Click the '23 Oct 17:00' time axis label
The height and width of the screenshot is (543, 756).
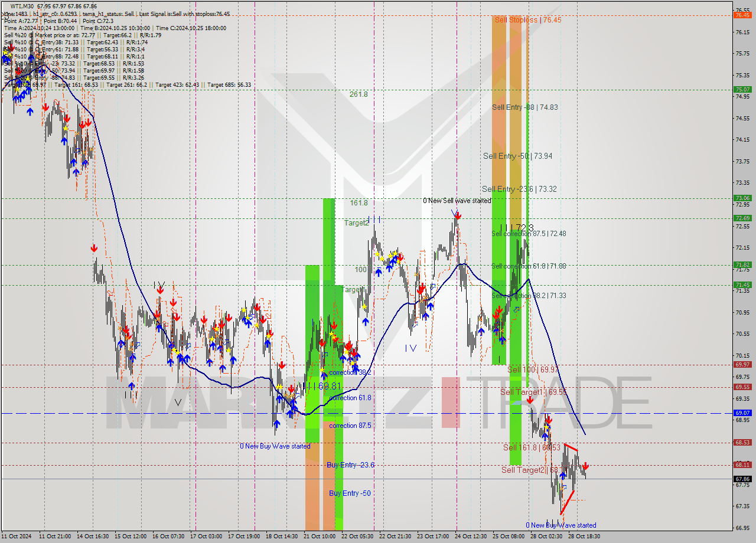click(433, 537)
